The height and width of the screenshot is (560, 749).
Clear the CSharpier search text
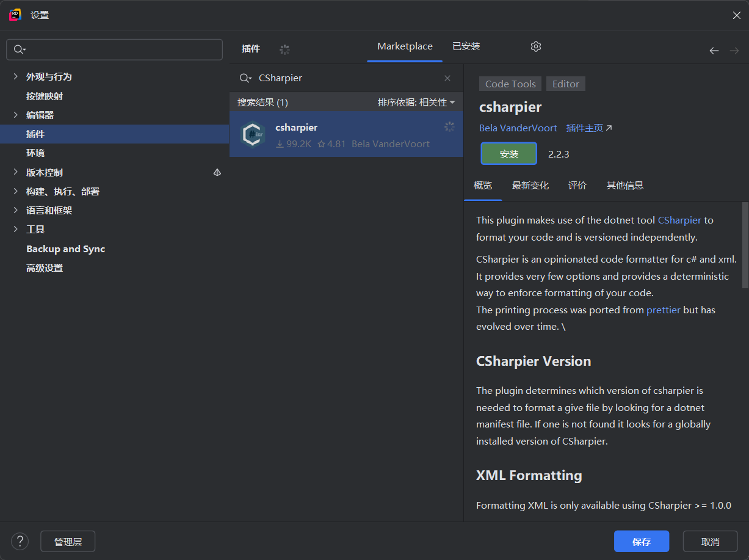(x=447, y=78)
